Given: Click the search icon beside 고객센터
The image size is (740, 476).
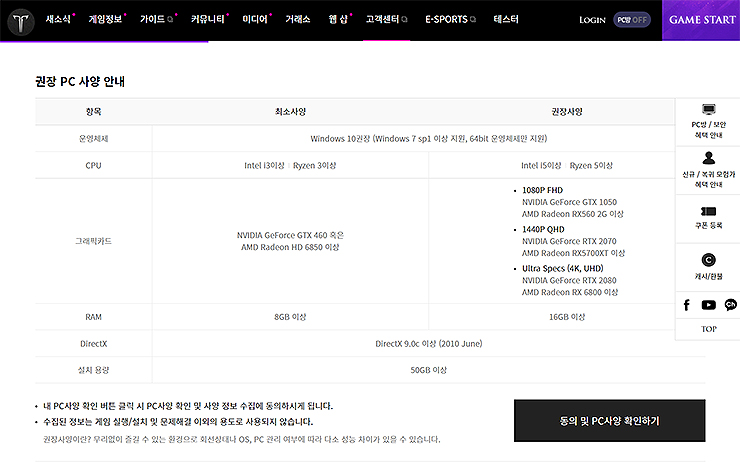Looking at the screenshot, I should pyautogui.click(x=404, y=20).
